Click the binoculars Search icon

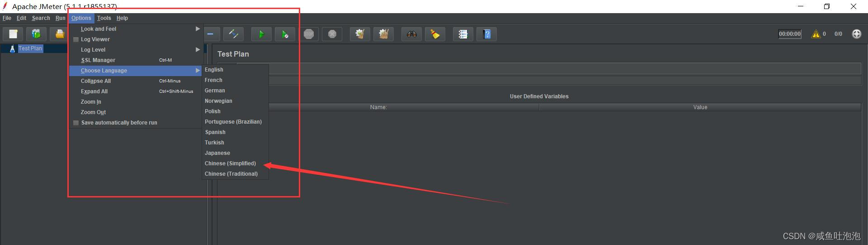tap(411, 34)
